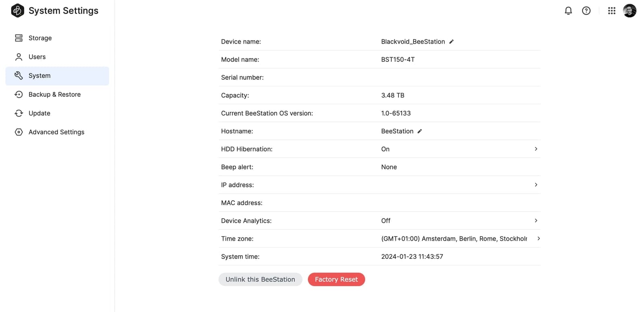The width and height of the screenshot is (644, 312).
Task: Click the IP address label
Action: click(237, 185)
